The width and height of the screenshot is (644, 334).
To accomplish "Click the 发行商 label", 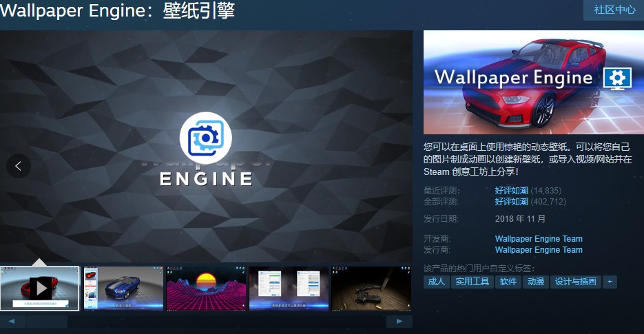I will pos(437,250).
